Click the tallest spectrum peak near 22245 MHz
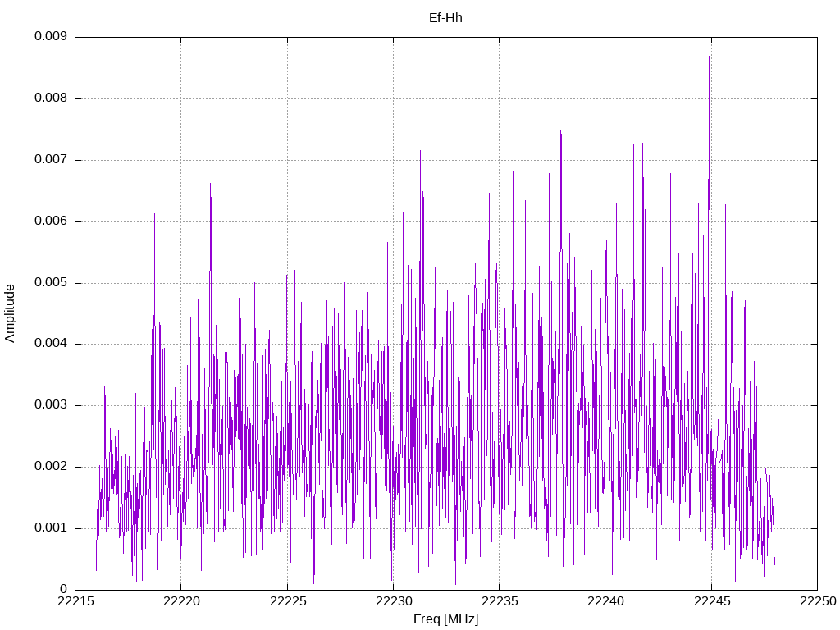Image resolution: width=840 pixels, height=630 pixels. (710, 57)
